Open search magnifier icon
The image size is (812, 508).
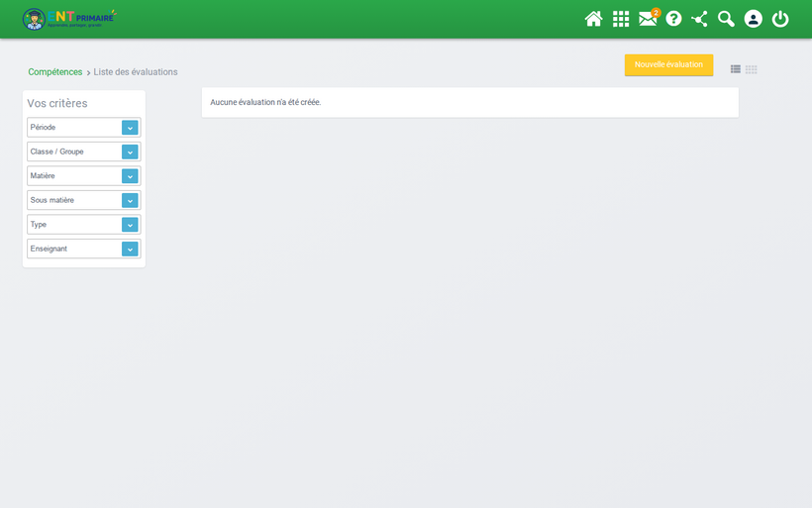[x=726, y=19]
